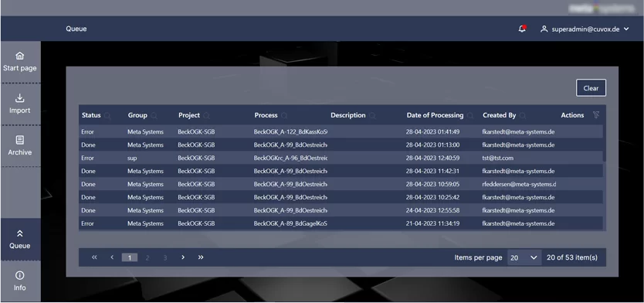
Task: Go to first page of results
Action: pos(94,257)
